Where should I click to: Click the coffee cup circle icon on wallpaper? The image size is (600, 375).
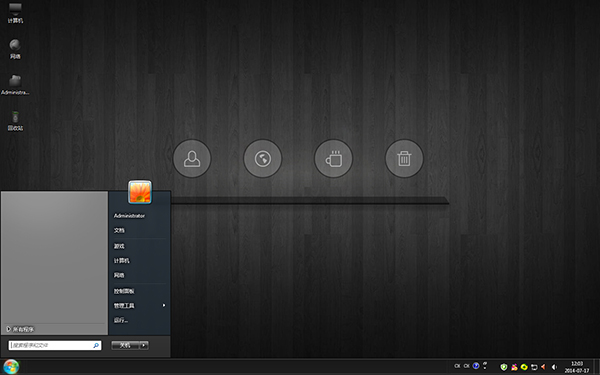pos(333,158)
